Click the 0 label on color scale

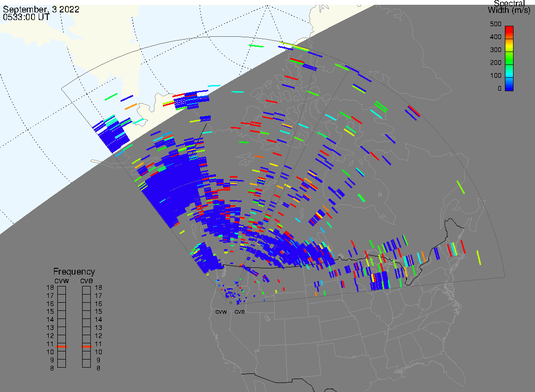[x=500, y=89]
